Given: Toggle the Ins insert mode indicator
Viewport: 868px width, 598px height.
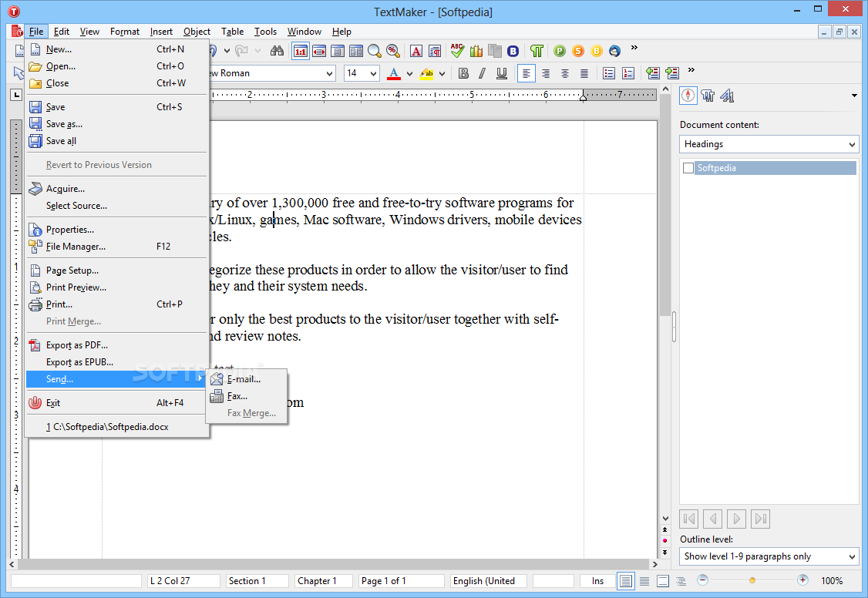Looking at the screenshot, I should click(x=597, y=581).
